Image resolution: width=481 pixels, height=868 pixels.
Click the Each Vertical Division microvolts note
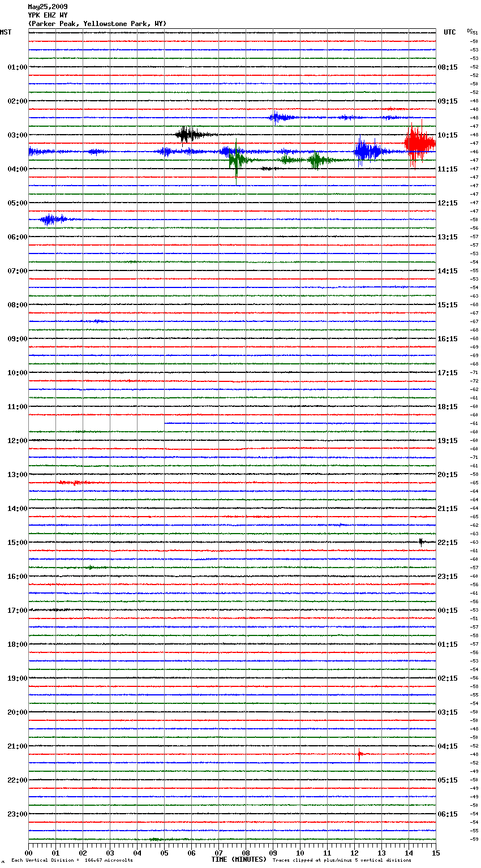click(72, 860)
